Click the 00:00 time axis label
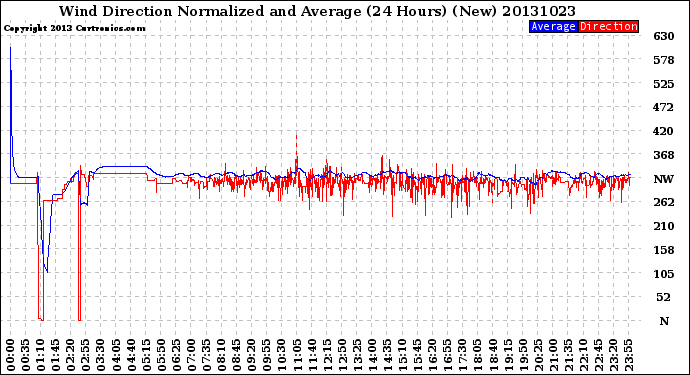This screenshot has width=690, height=375. (11, 355)
